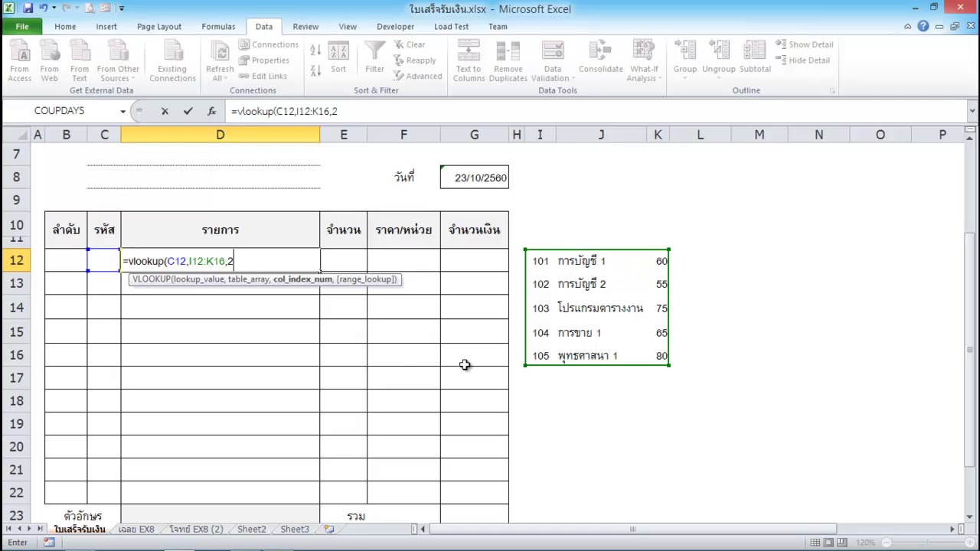Click cell containing โปรแกรมตารางงาน
Screen dimensions: 980x551
point(600,308)
